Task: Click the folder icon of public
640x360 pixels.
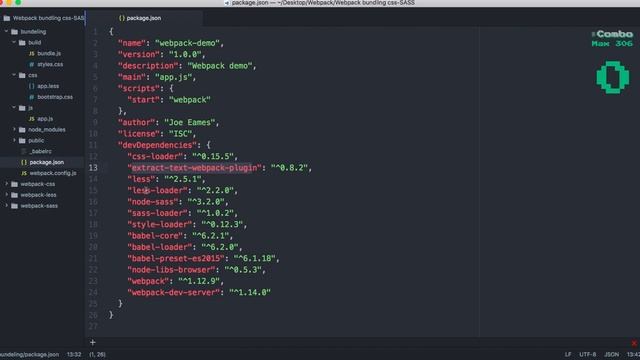Action: coord(22,140)
